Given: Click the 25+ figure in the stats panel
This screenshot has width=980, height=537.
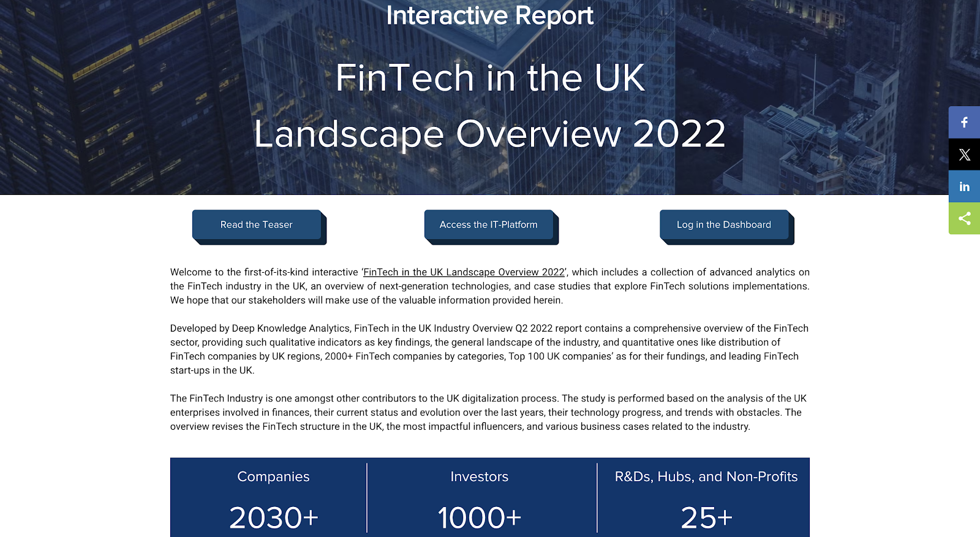Looking at the screenshot, I should point(706,517).
